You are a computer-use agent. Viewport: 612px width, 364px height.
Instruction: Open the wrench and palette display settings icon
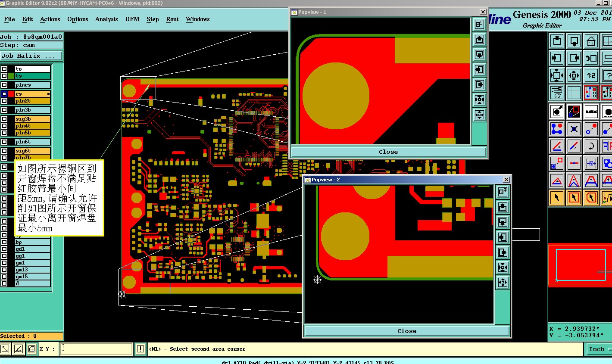[557, 92]
